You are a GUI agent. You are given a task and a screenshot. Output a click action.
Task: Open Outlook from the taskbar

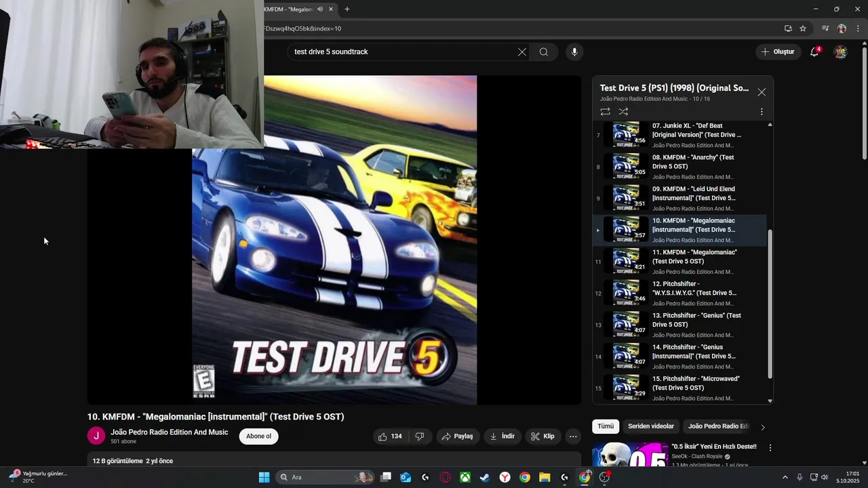(x=406, y=477)
